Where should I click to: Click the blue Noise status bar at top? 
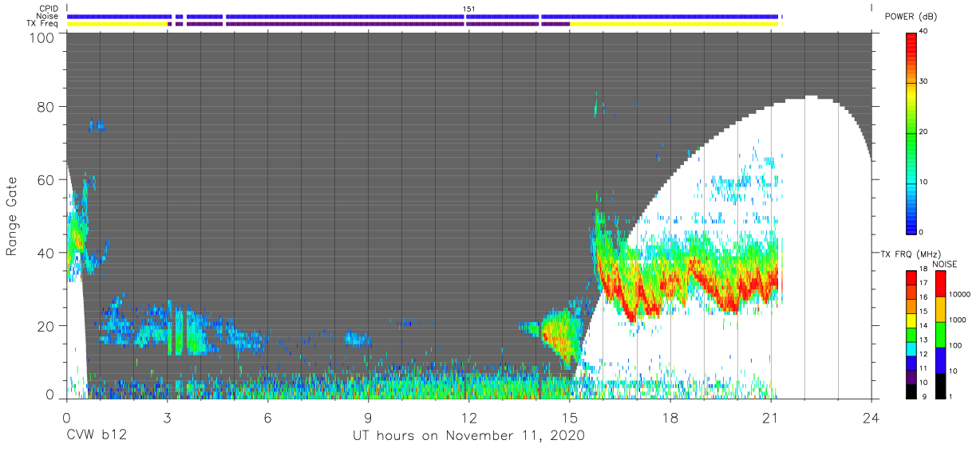424,16
